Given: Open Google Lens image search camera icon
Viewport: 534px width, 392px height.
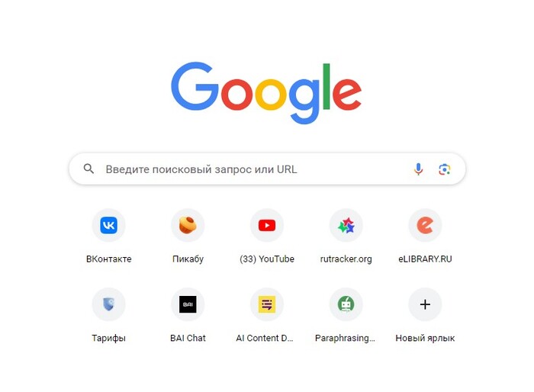Looking at the screenshot, I should [445, 169].
